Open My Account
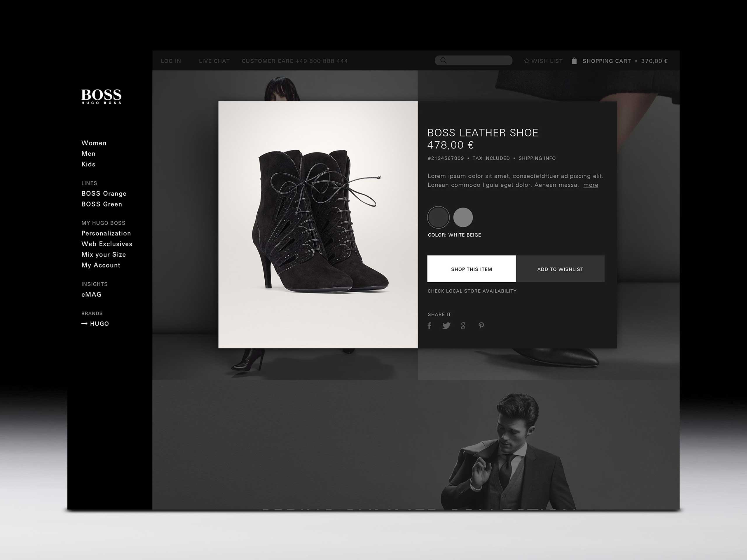747x560 pixels. (x=101, y=265)
